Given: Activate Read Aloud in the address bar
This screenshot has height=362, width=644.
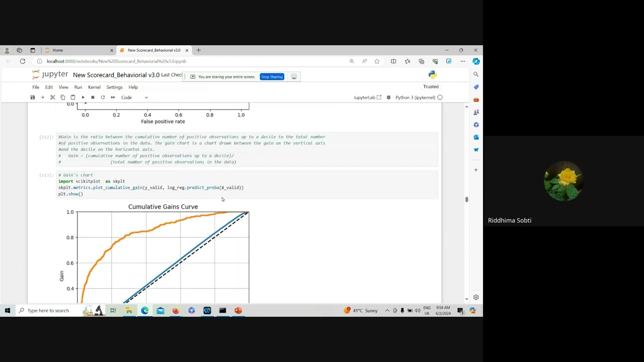Looking at the screenshot, I should (364, 61).
